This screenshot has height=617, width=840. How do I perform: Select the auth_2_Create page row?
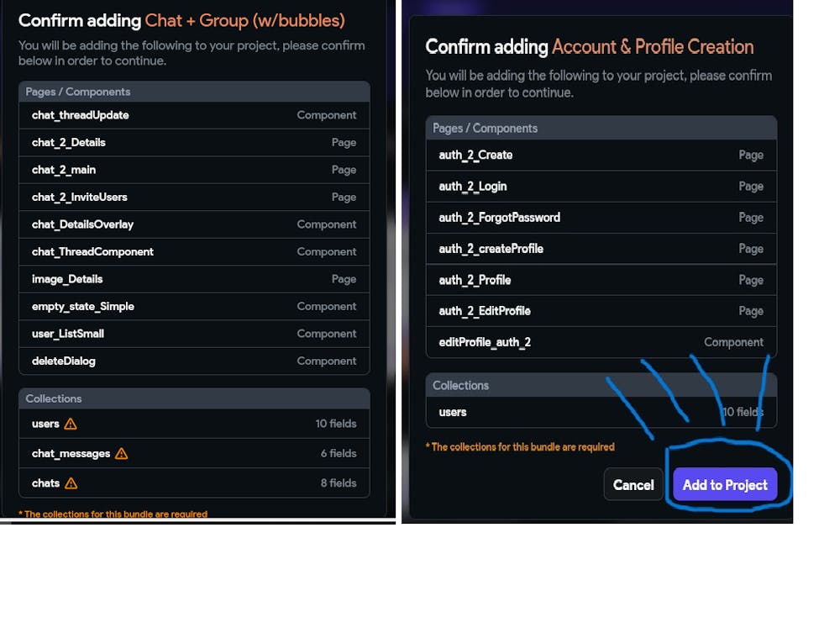pos(601,155)
